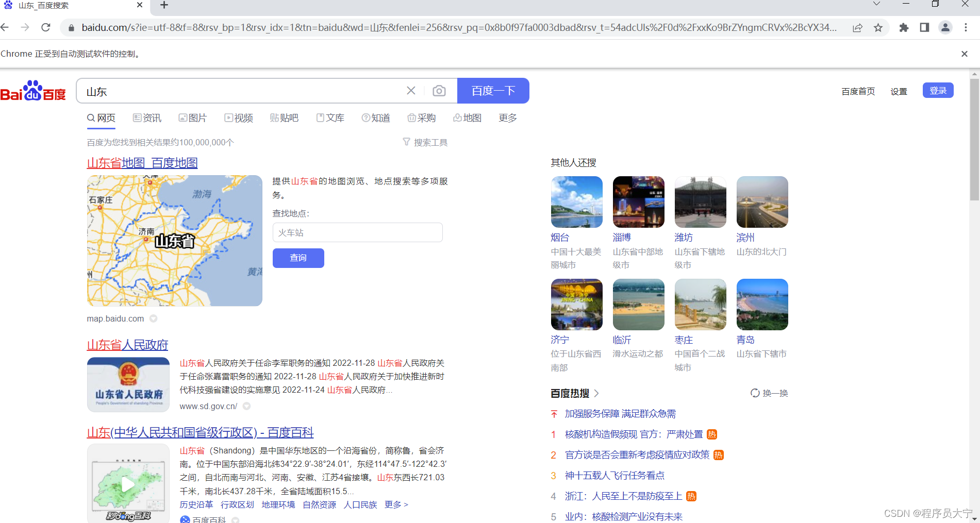
Task: Open the 历史沿革 sub-link
Action: pyautogui.click(x=196, y=504)
